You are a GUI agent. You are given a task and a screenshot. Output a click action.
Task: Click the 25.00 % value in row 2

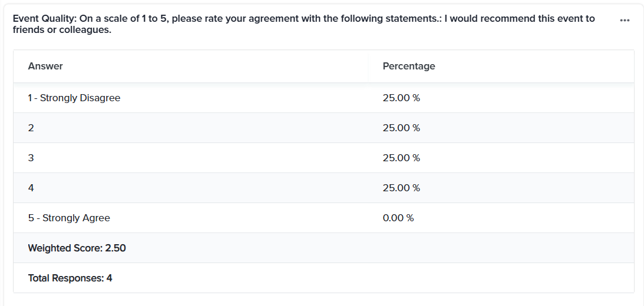point(401,128)
